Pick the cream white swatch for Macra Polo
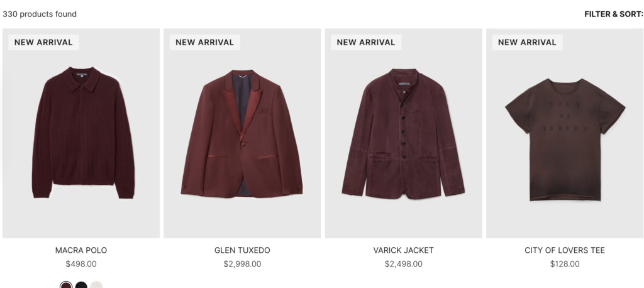Image resolution: width=644 pixels, height=288 pixels. [x=96, y=285]
